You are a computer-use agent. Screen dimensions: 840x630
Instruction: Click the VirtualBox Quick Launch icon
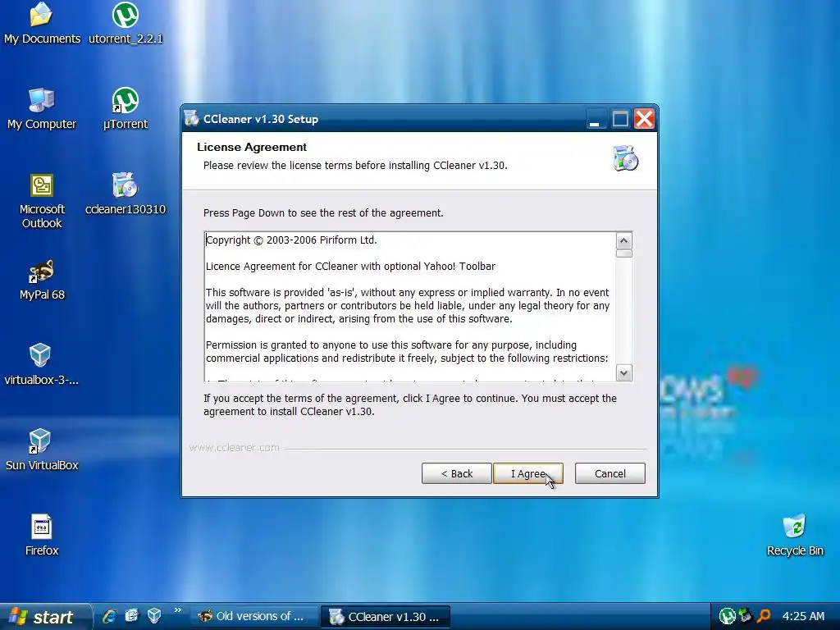click(x=154, y=616)
